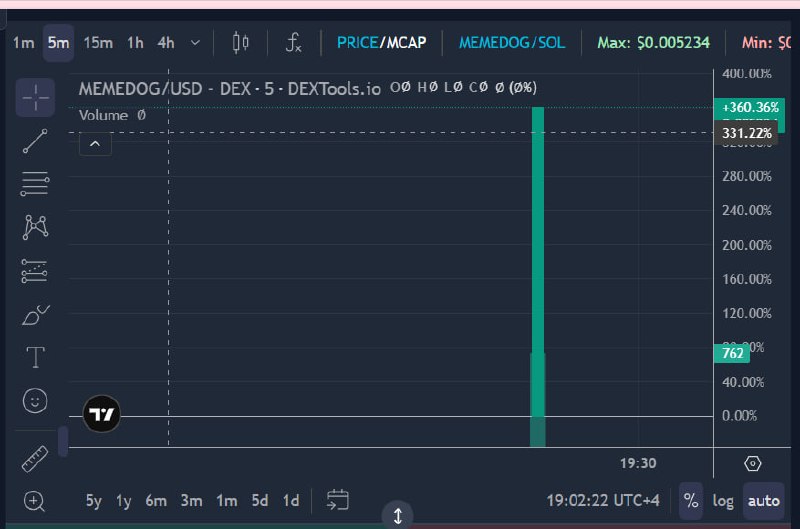Screen dimensions: 800x529
Task: Click the +360.36% price label
Action: 749,107
